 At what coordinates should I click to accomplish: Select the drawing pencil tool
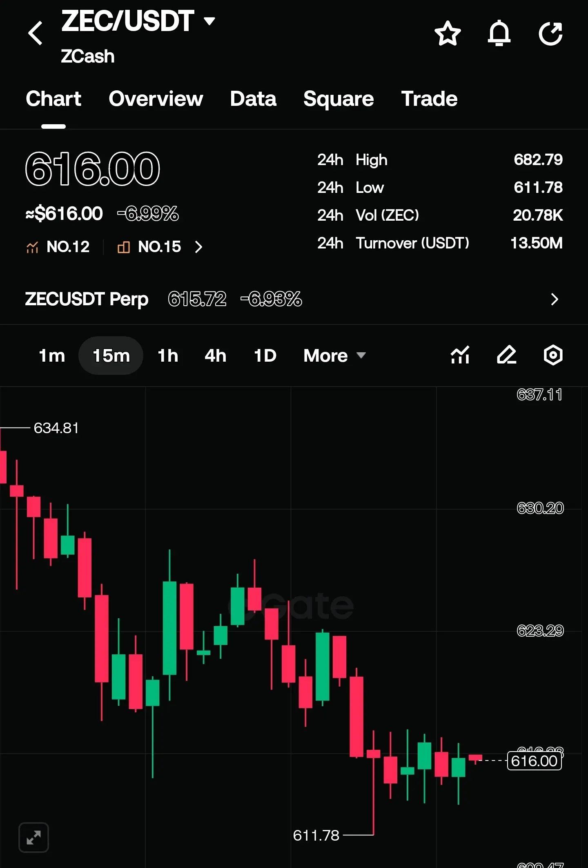pos(507,355)
